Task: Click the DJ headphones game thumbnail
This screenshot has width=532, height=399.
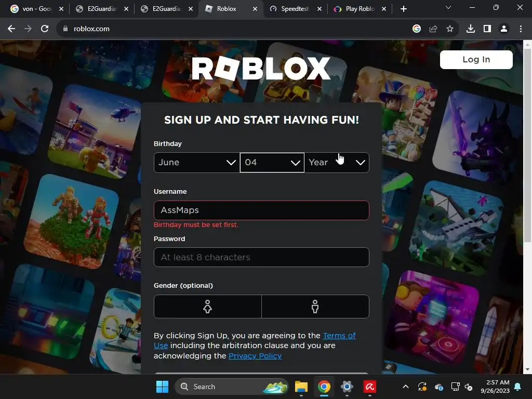Action: [x=433, y=317]
